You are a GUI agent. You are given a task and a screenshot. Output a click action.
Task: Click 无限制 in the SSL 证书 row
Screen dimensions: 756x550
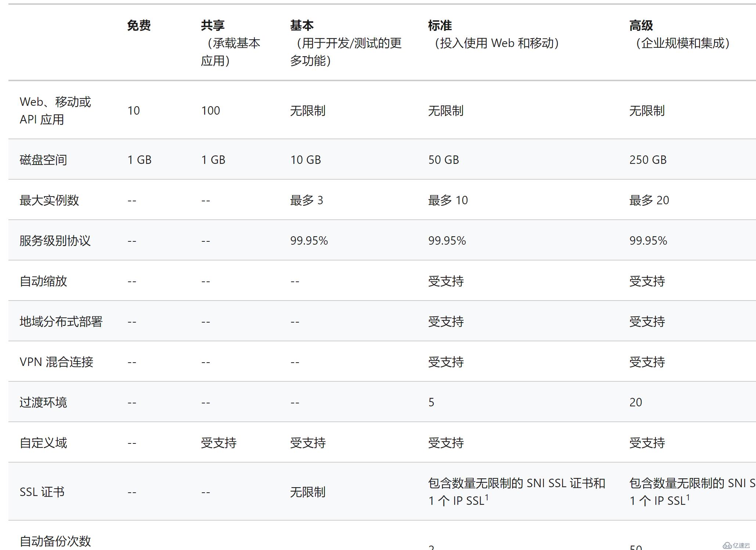click(308, 492)
